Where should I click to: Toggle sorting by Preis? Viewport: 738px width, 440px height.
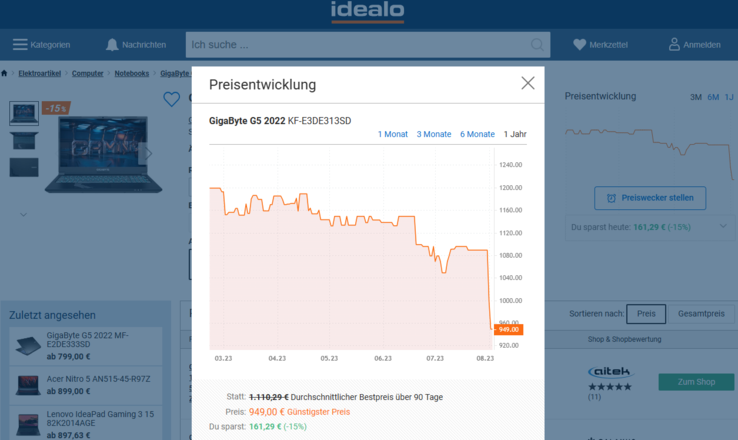click(646, 314)
